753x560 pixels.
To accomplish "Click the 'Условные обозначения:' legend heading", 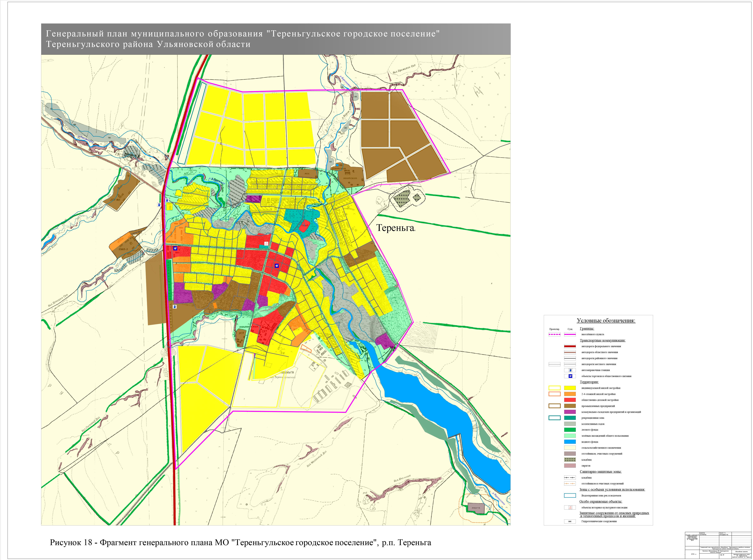I will [606, 321].
